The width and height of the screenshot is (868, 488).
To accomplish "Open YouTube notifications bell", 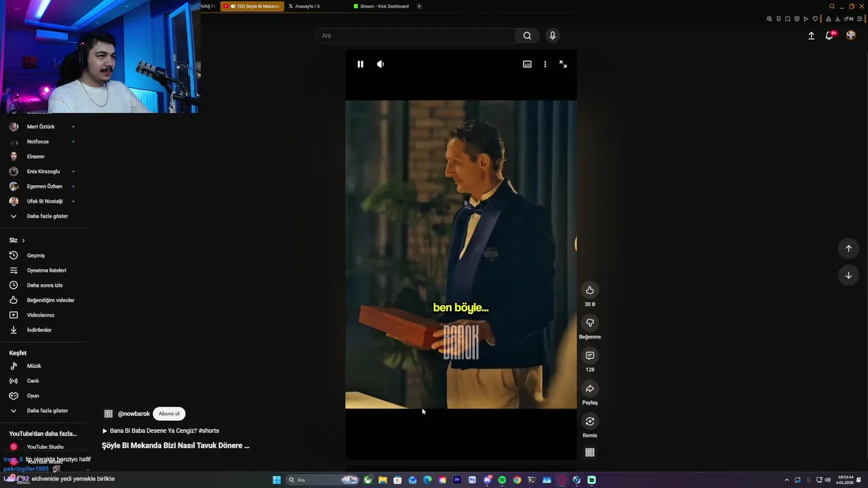I will [x=829, y=35].
